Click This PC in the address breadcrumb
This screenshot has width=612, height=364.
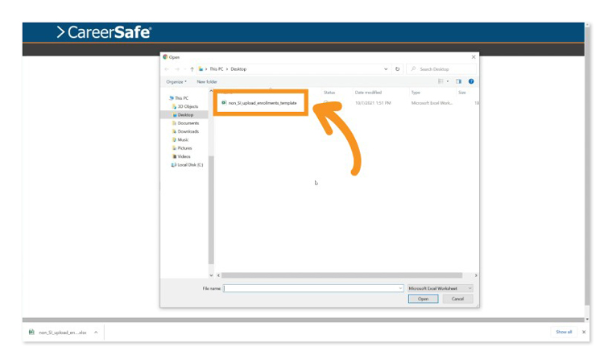tap(217, 69)
